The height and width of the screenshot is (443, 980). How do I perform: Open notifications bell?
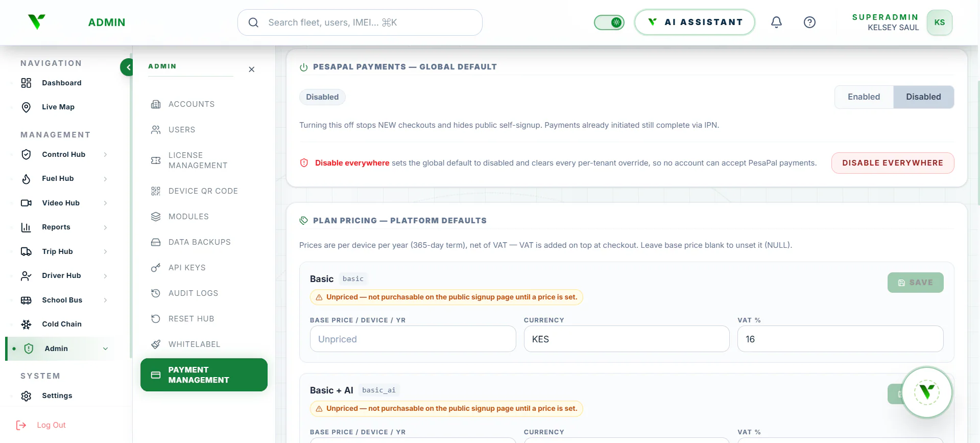pos(776,22)
